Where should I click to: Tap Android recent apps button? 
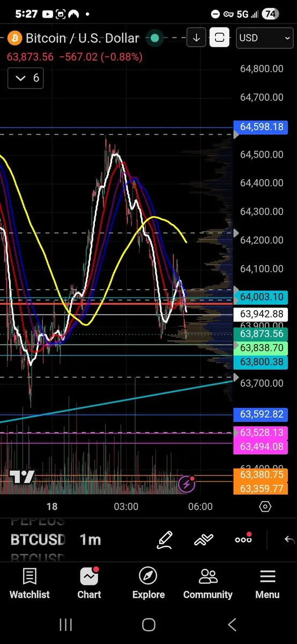pos(65,624)
